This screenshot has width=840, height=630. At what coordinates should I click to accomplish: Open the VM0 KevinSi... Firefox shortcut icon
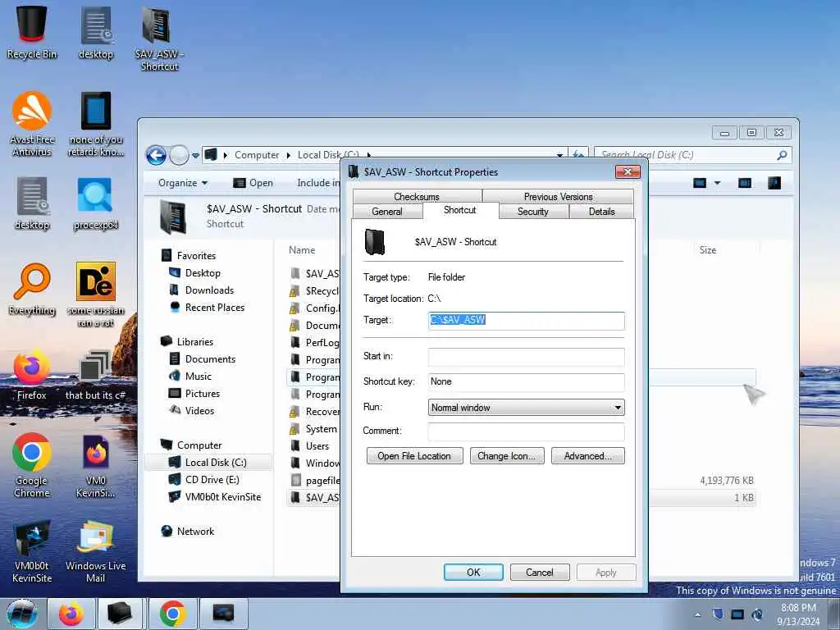pos(95,465)
